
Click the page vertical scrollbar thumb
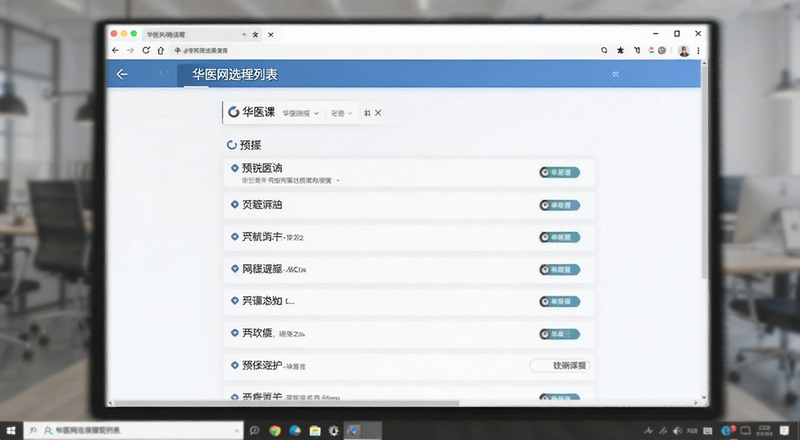point(704,174)
